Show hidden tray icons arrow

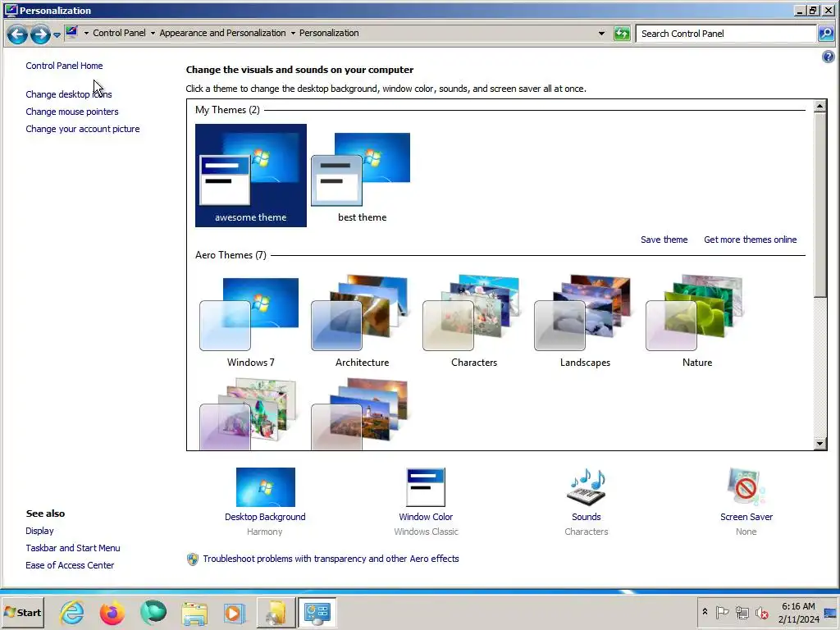click(705, 612)
